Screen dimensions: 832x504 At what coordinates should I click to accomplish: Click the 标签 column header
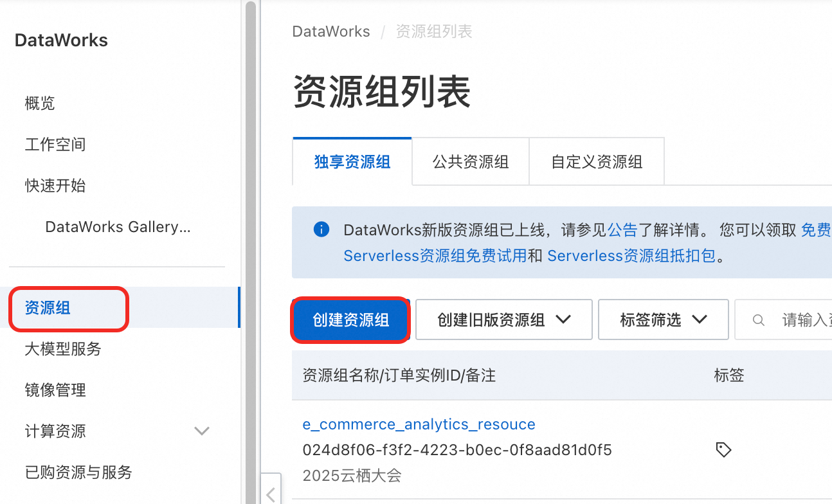pos(729,375)
